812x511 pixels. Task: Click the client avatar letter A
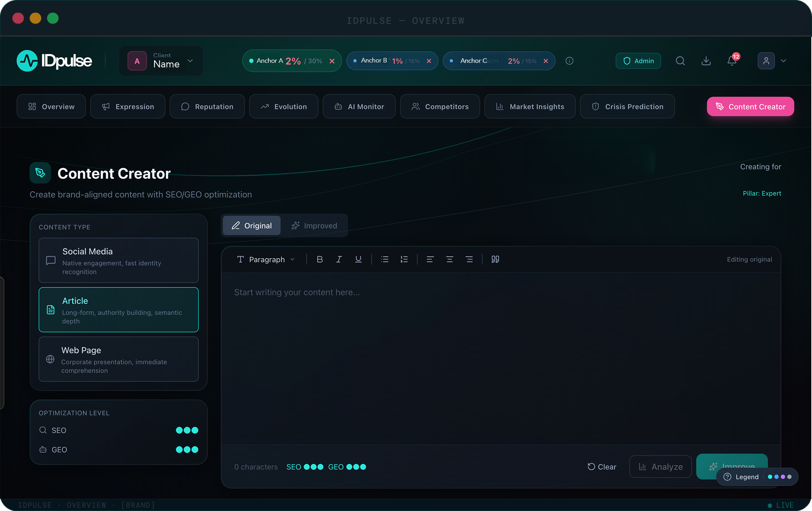[137, 61]
